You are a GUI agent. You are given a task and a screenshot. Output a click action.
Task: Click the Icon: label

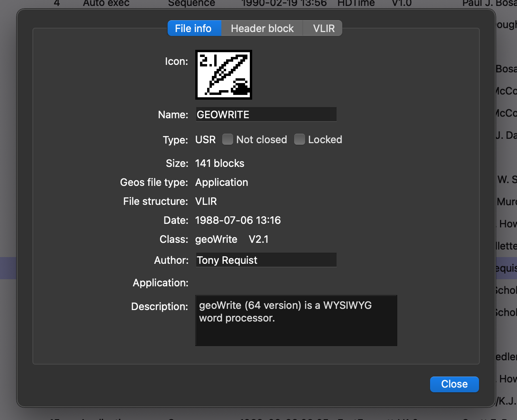pos(176,61)
